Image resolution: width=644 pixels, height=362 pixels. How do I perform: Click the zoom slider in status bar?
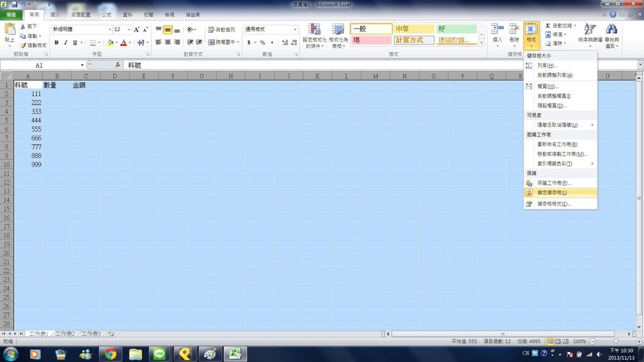tap(615, 341)
